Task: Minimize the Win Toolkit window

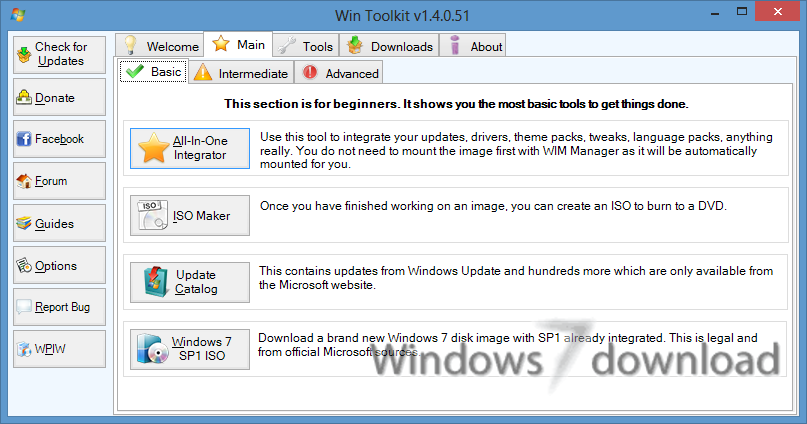Action: (715, 13)
